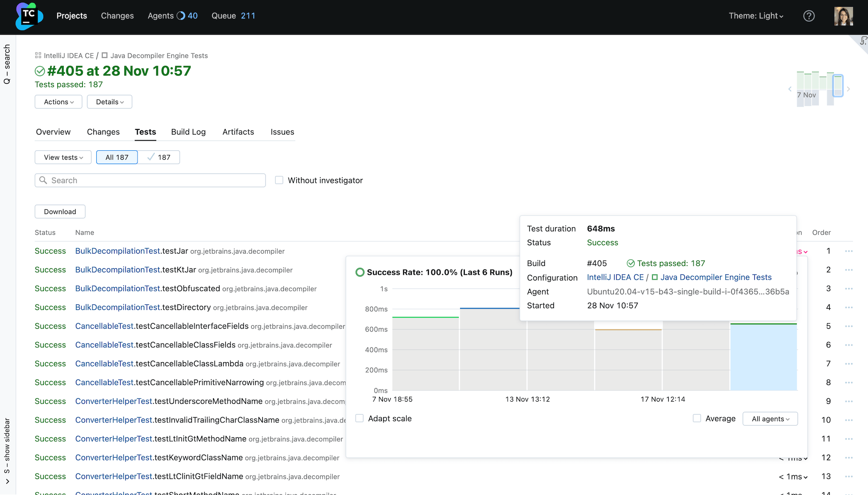Open the All agents dropdown

[770, 419]
